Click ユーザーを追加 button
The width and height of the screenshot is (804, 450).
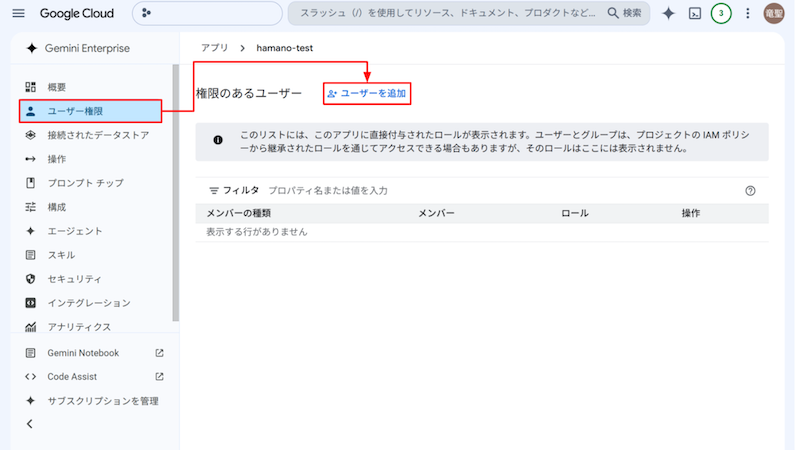[x=367, y=94]
